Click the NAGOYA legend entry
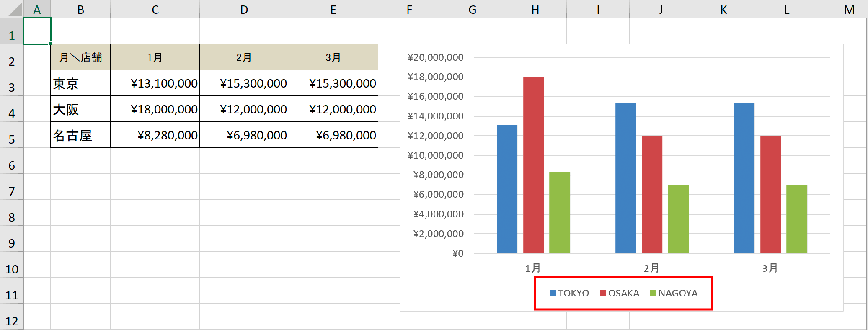868x330 pixels. [674, 293]
